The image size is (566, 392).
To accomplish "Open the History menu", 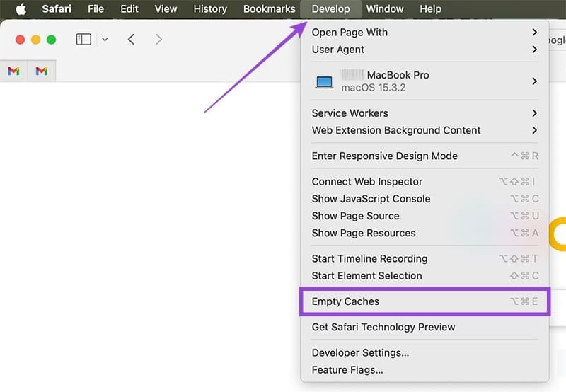I will click(x=210, y=8).
